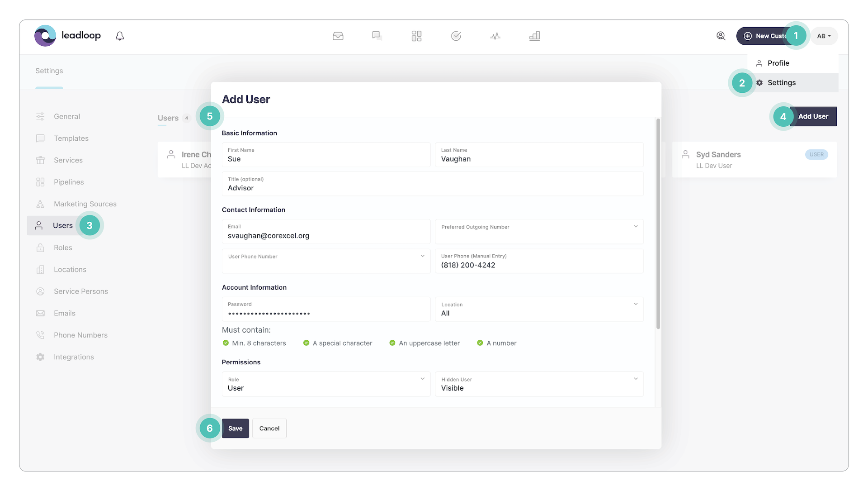Use the contact search magnifier icon
The image size is (868, 491).
click(721, 36)
